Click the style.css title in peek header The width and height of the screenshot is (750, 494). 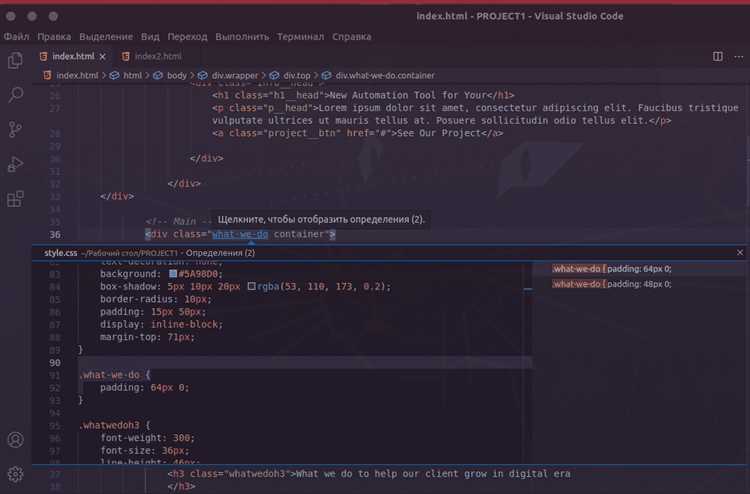(60, 253)
